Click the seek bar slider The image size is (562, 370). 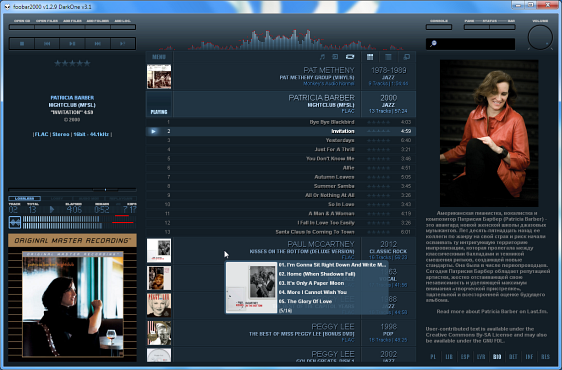(72, 189)
